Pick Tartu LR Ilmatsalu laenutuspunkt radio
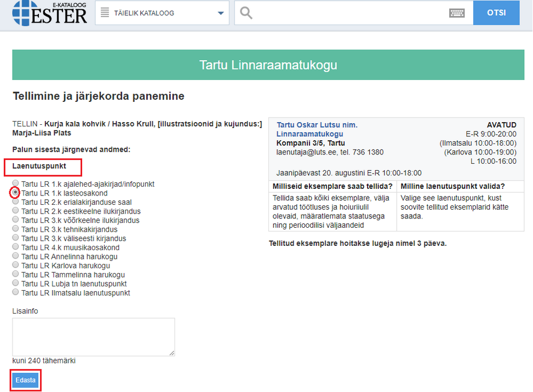This screenshot has height=392, width=533. tap(15, 292)
